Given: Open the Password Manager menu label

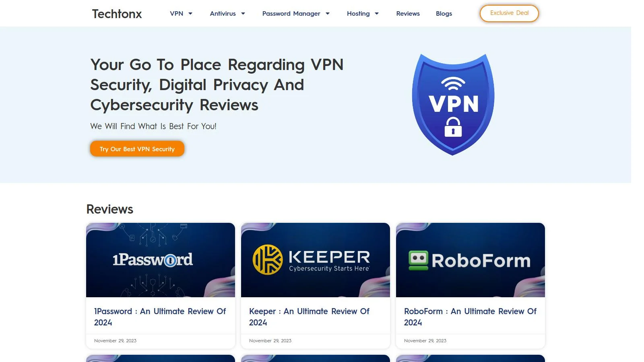Looking at the screenshot, I should pyautogui.click(x=291, y=14).
